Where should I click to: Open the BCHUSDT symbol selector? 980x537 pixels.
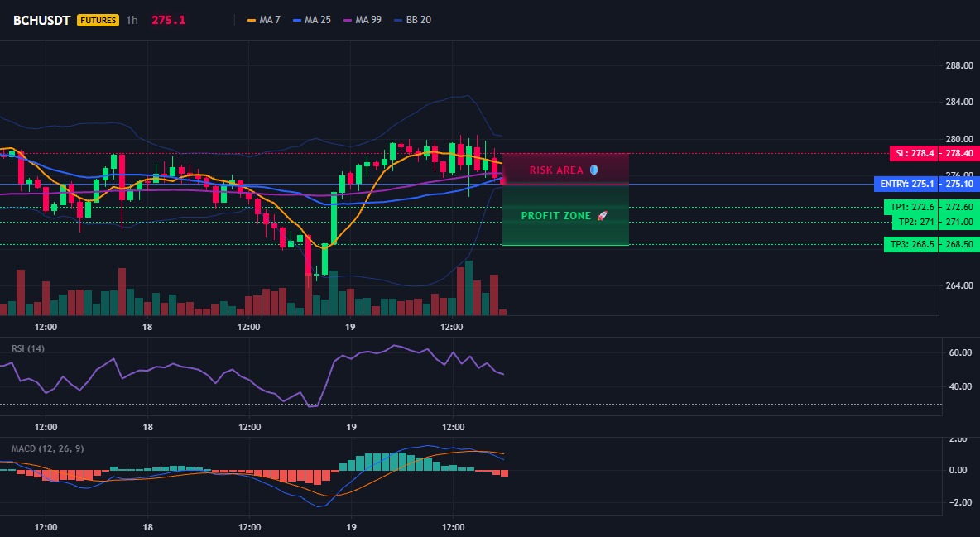pyautogui.click(x=43, y=20)
